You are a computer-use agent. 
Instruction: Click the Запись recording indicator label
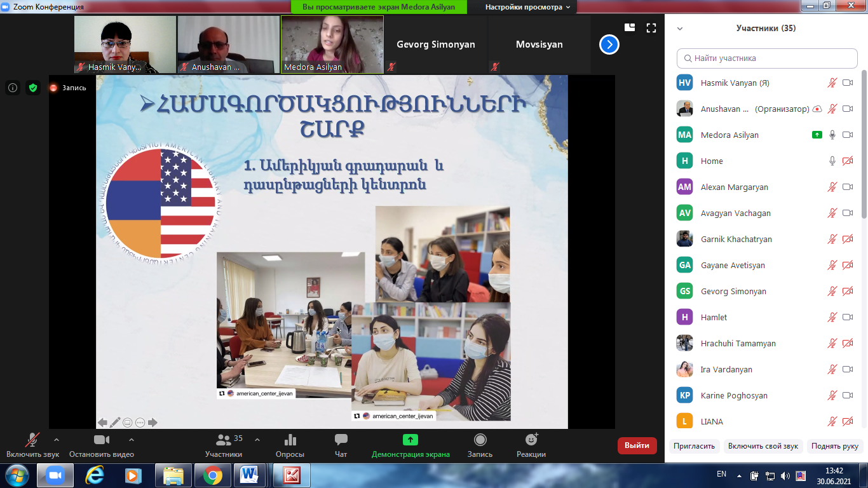click(x=74, y=88)
